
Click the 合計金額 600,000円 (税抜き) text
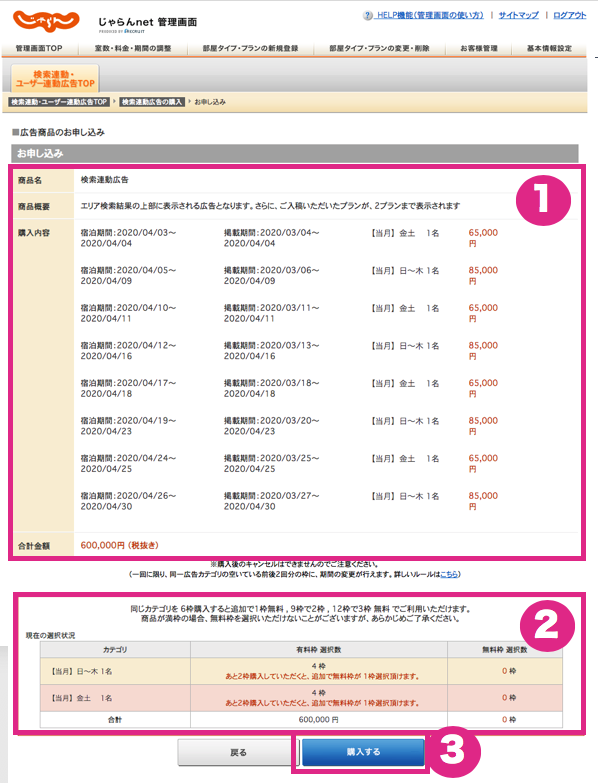[120, 545]
